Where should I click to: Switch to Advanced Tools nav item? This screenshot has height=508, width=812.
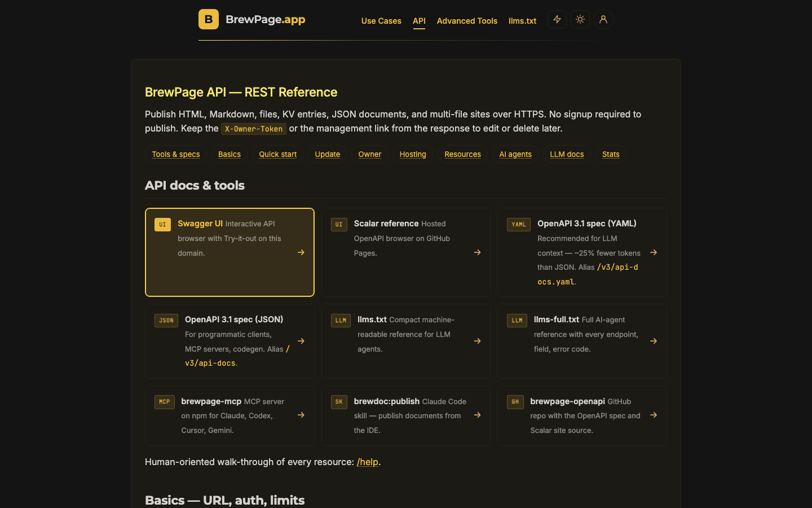click(467, 21)
